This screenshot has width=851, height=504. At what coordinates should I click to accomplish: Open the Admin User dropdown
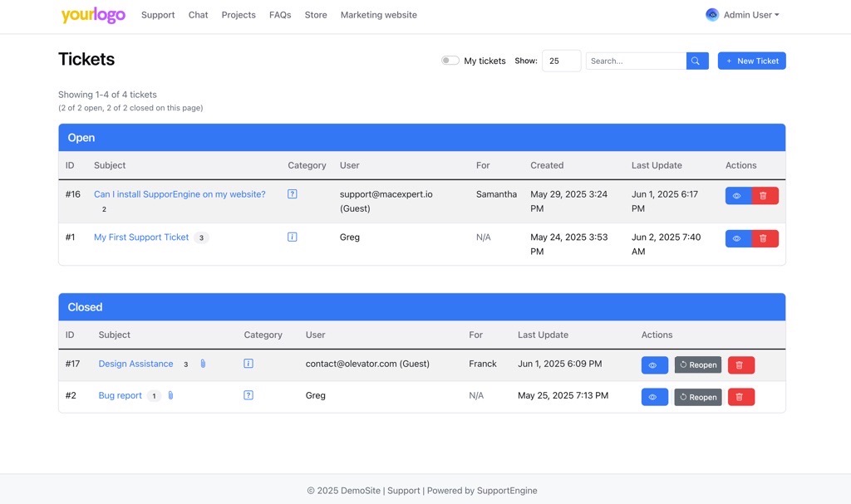[x=742, y=14]
